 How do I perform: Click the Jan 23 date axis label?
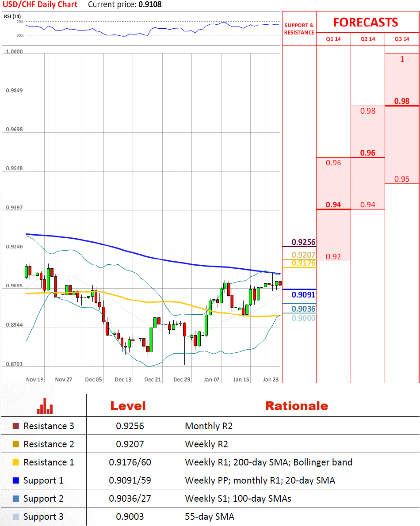[x=271, y=379]
